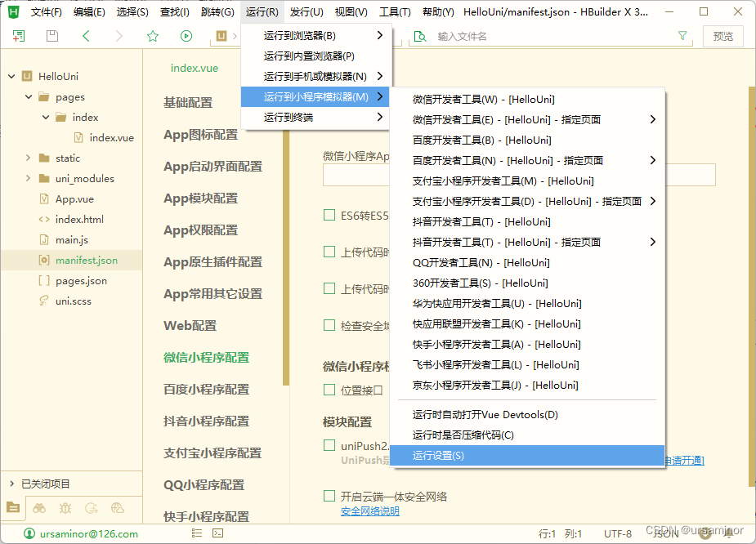Open App.vue in the project tree
Image resolution: width=756 pixels, height=544 pixels.
[x=74, y=199]
